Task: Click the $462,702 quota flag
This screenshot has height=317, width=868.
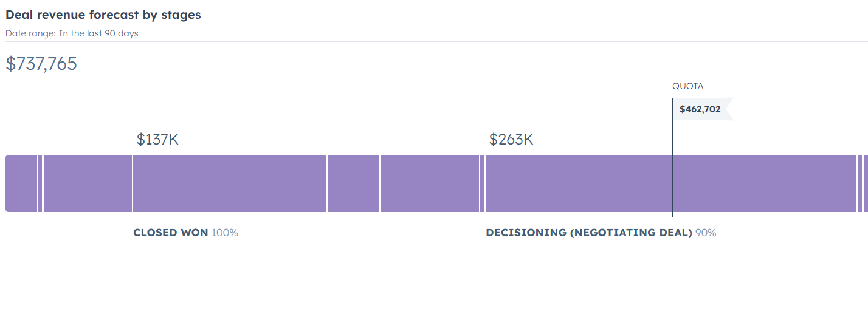Action: pyautogui.click(x=700, y=109)
